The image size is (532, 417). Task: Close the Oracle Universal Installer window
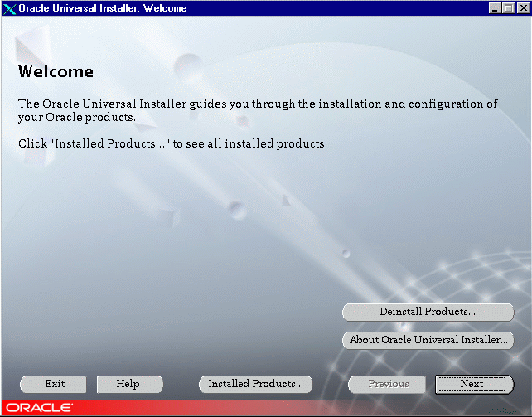pos(521,8)
